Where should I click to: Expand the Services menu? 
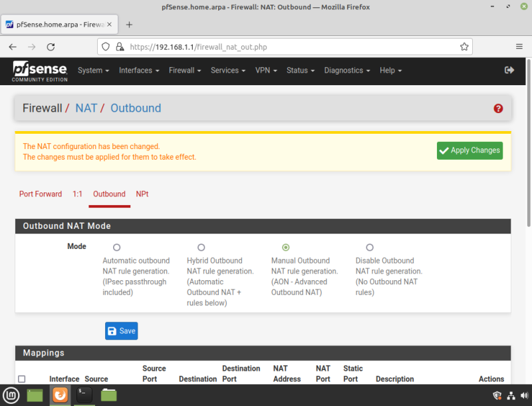click(x=228, y=71)
